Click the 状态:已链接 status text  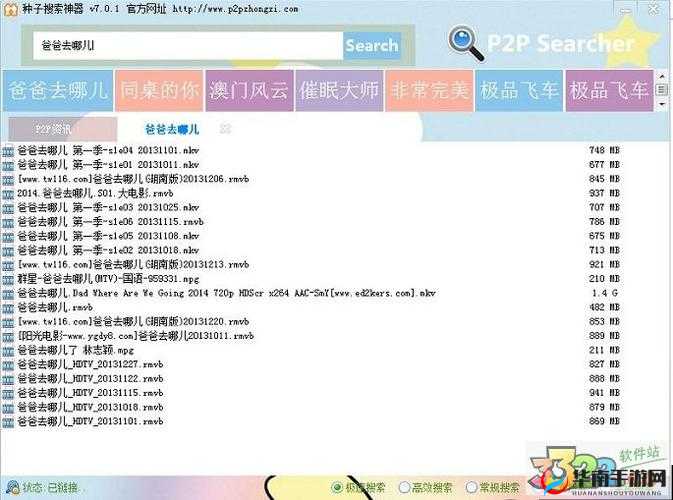coord(50,488)
